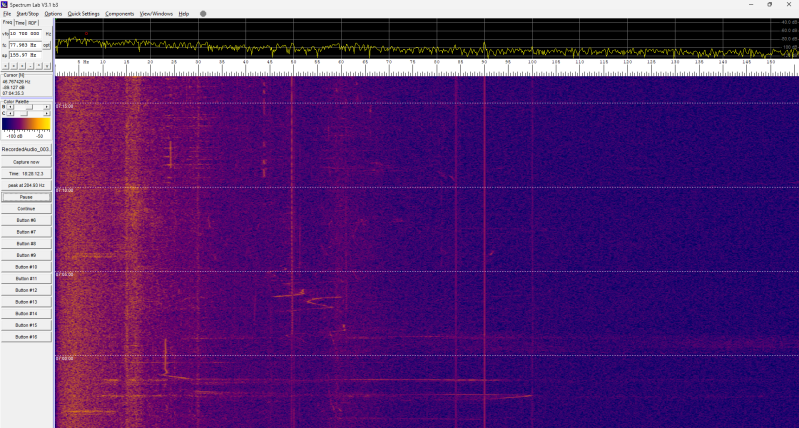Open the File menu
799x428 pixels.
pos(7,14)
